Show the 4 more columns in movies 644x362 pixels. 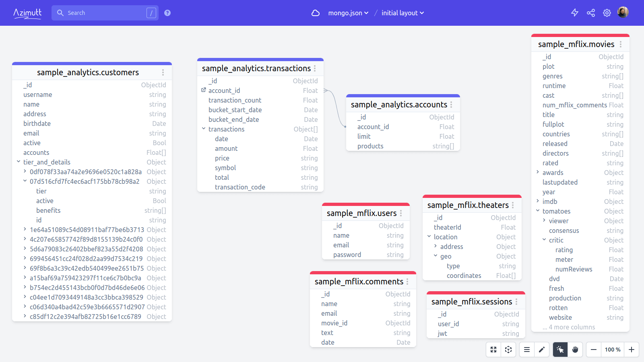[568, 327]
